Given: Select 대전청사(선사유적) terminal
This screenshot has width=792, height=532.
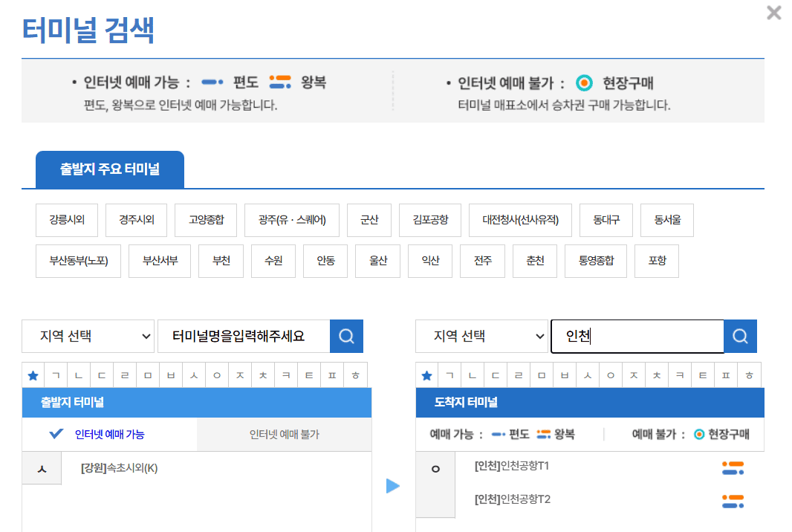Looking at the screenshot, I should pyautogui.click(x=520, y=220).
